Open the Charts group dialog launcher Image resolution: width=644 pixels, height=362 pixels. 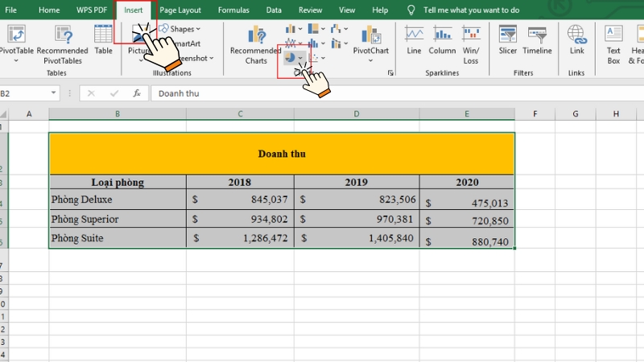[x=390, y=73]
